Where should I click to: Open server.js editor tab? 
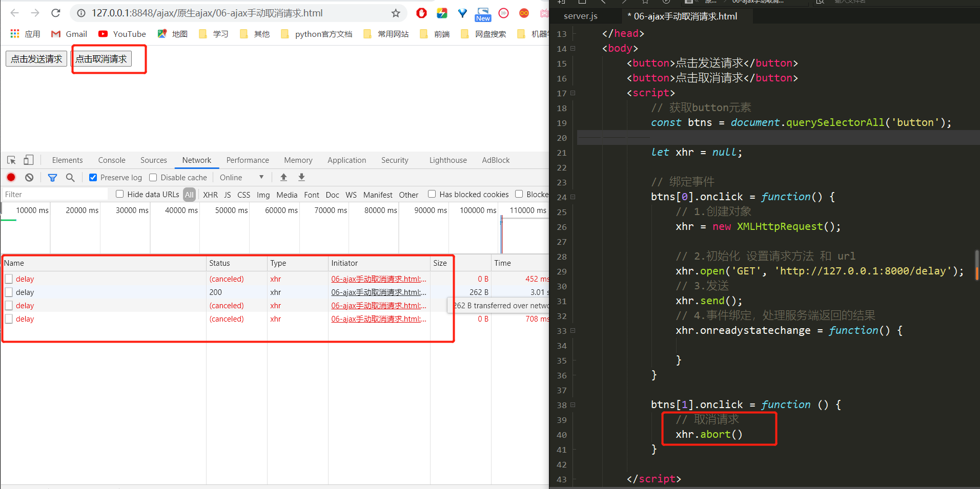[x=581, y=16]
